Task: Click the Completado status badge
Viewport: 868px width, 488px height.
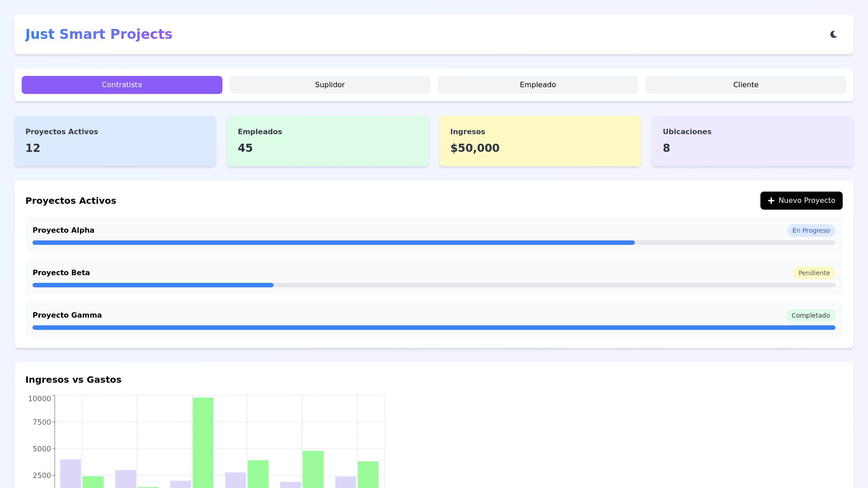Action: pos(810,315)
